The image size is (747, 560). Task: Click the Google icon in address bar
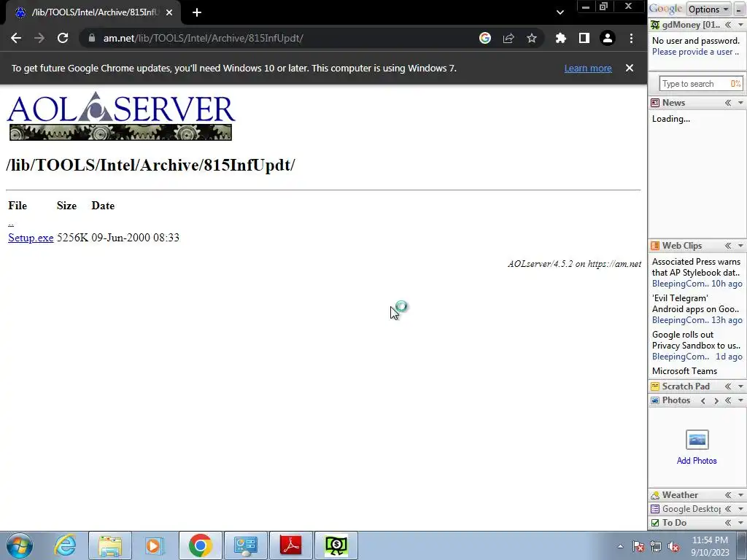pos(485,38)
